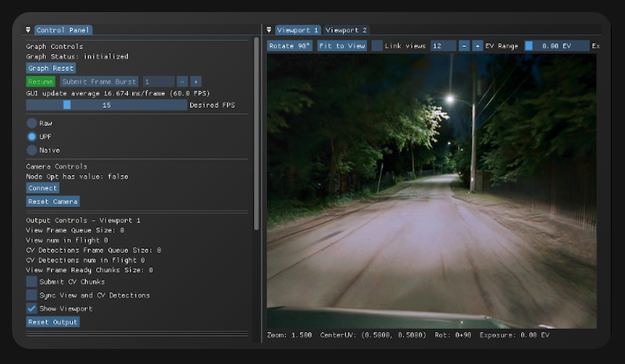Image resolution: width=625 pixels, height=364 pixels.
Task: Select the UPF radio option
Action: point(32,137)
